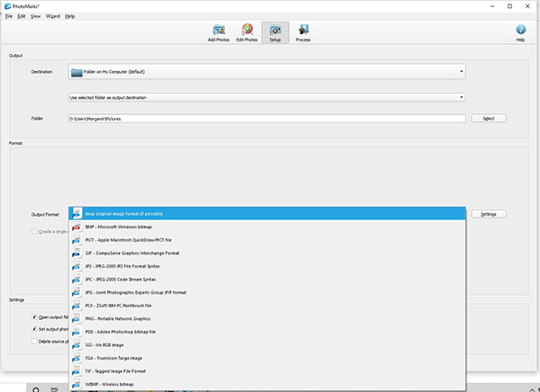Choose JPC - JPEG-2000 Code Stream Syntax

[267, 279]
